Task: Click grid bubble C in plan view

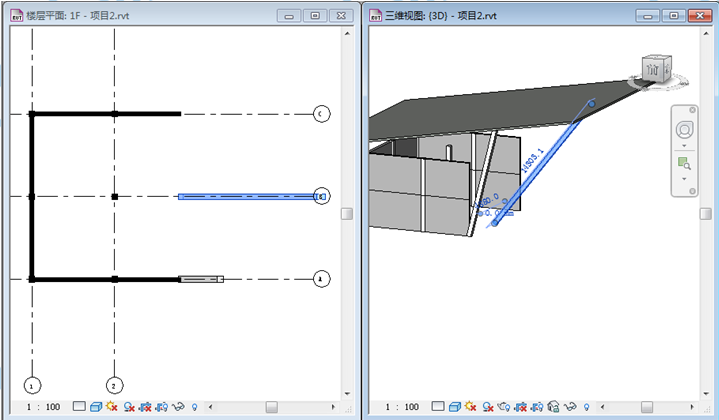Action: pos(321,114)
